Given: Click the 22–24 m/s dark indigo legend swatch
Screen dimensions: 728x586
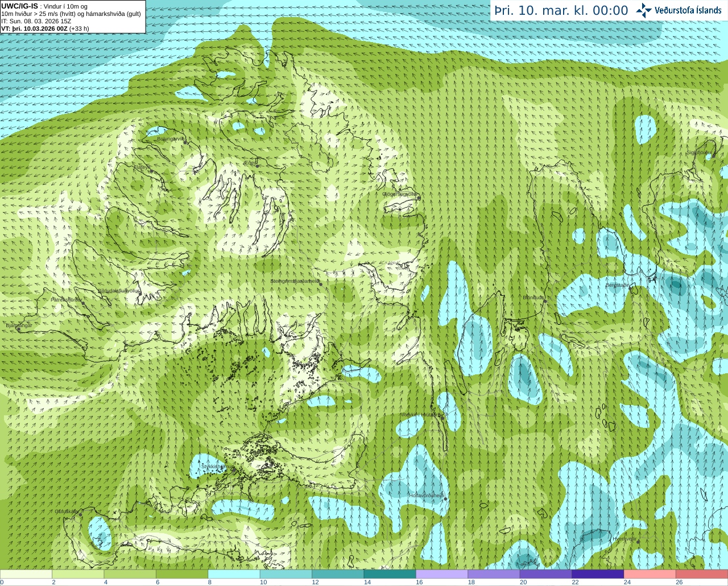Looking at the screenshot, I should (598, 574).
